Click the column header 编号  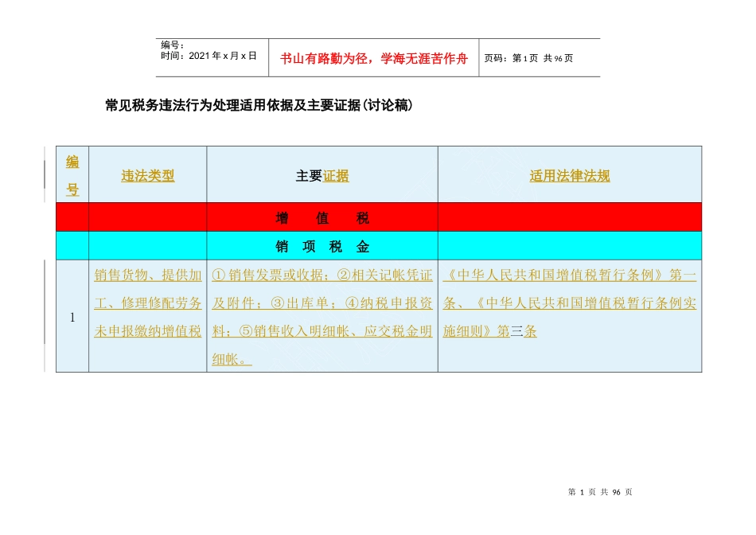click(x=72, y=175)
